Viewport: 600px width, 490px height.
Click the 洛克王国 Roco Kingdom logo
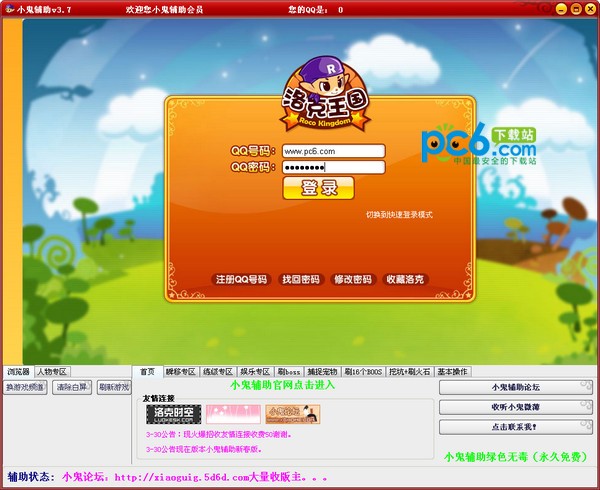pos(325,94)
